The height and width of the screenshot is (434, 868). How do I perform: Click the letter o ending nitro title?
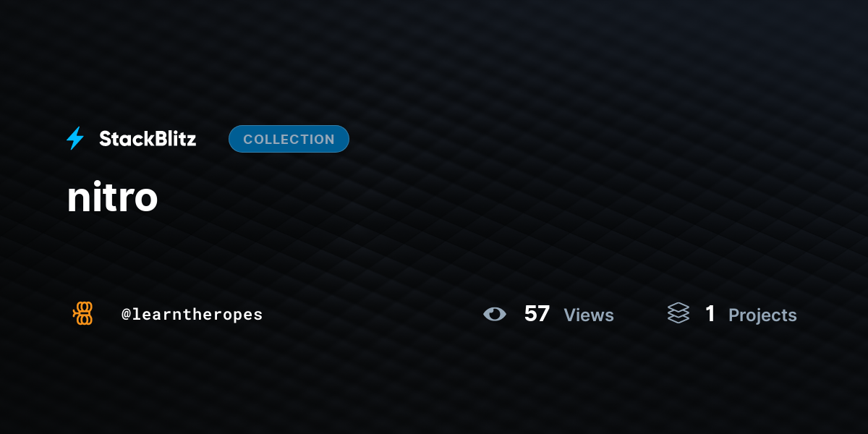[146, 201]
